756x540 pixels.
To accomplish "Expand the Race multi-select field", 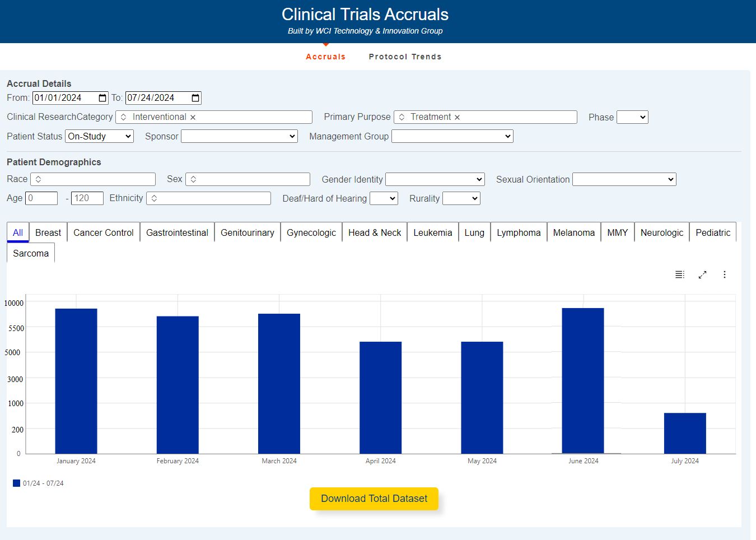I will coord(93,179).
